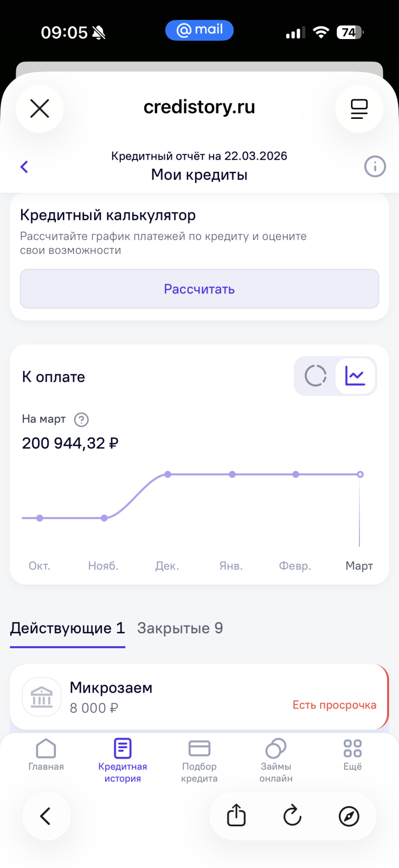Switch К оплате to line graph view

pos(356,375)
